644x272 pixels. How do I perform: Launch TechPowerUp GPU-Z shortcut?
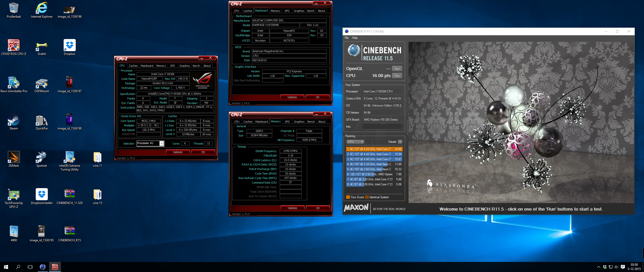coord(14,198)
